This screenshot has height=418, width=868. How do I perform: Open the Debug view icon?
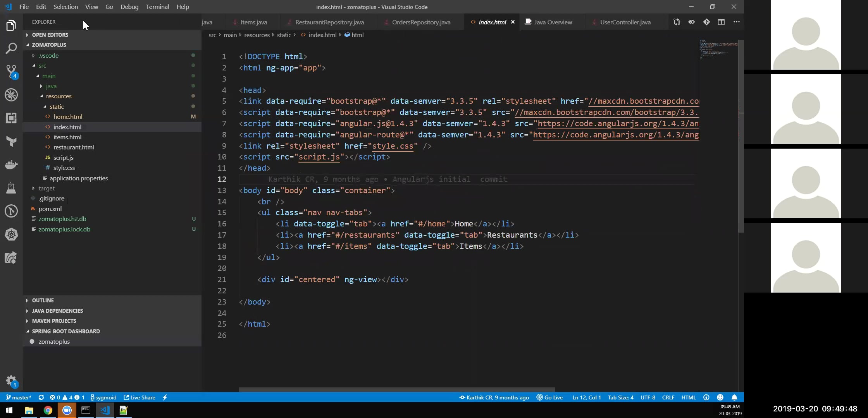(x=11, y=95)
